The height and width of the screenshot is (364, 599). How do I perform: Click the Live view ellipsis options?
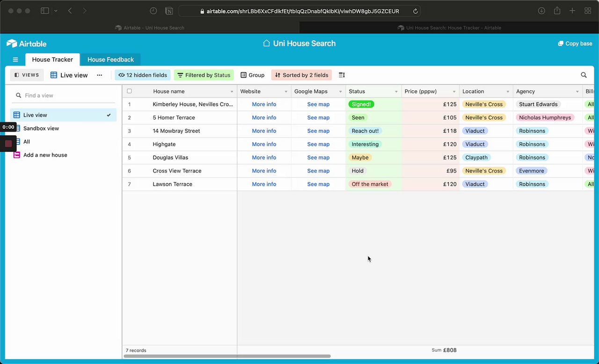(99, 75)
